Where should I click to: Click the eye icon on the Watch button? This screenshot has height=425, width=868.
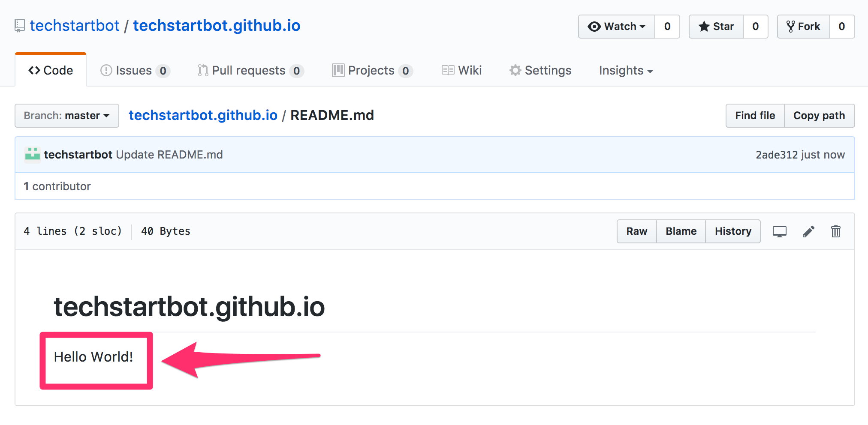click(x=594, y=26)
